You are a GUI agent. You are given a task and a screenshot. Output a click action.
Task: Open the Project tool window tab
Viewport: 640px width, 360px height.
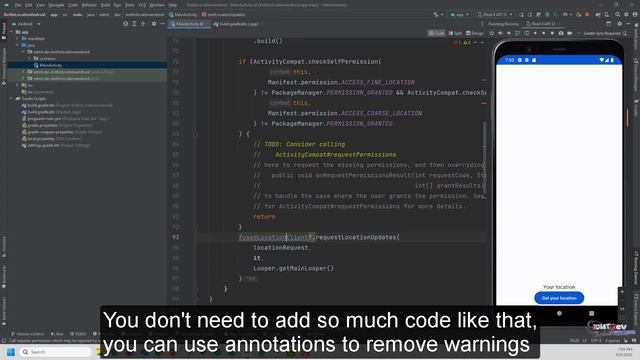click(4, 31)
